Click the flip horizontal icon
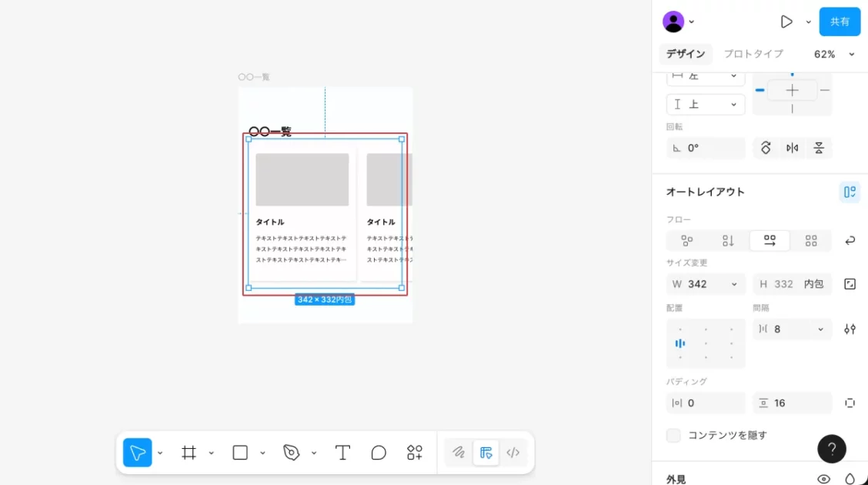The height and width of the screenshot is (485, 868). (792, 148)
